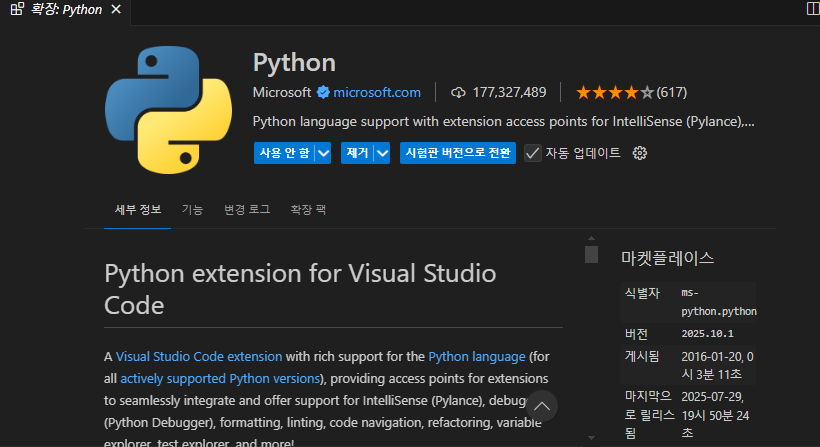Switch to the 변경 로그 tab
The image size is (820, 447).
point(247,210)
